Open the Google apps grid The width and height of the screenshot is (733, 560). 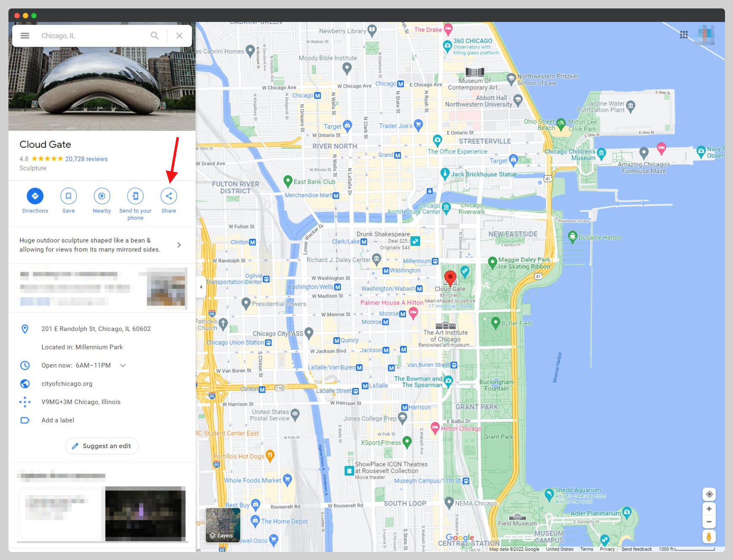tap(684, 35)
